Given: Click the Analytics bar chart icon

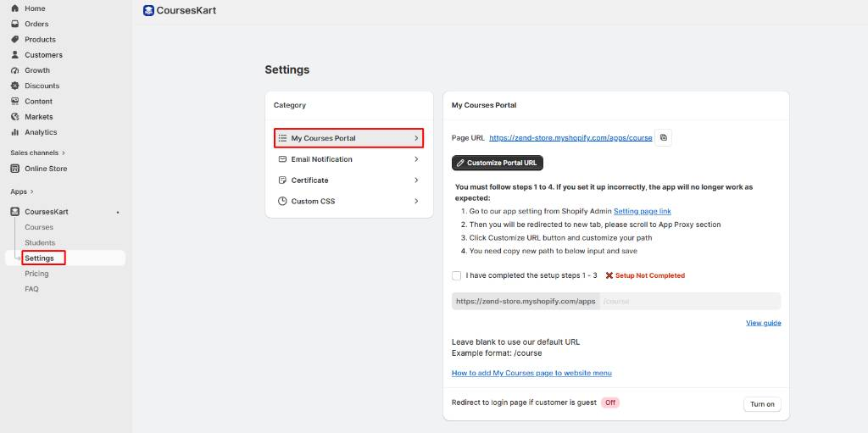Looking at the screenshot, I should tap(15, 132).
